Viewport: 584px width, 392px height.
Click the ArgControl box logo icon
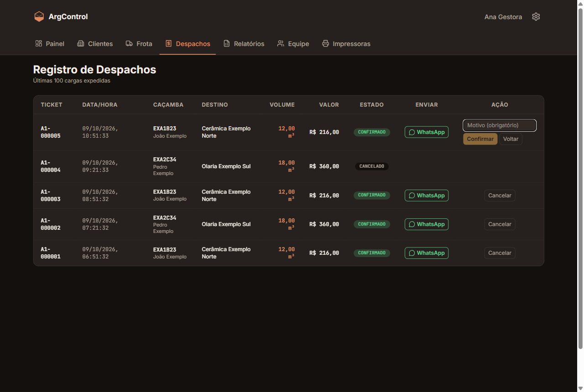point(39,16)
